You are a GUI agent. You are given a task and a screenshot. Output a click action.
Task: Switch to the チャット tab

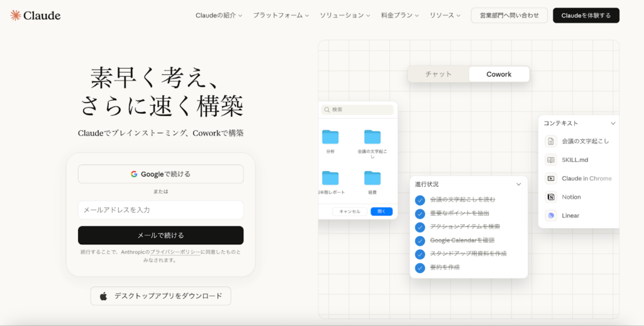(x=438, y=74)
